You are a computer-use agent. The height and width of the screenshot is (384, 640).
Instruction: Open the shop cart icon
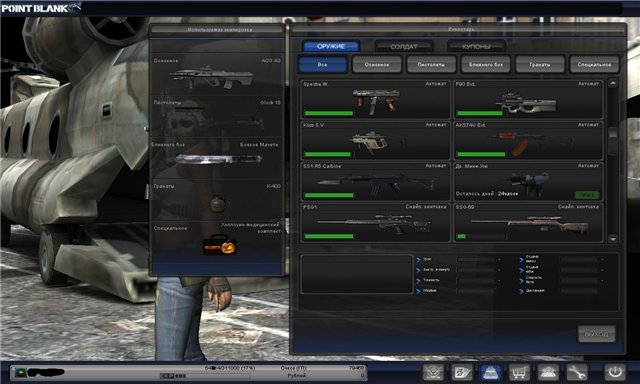coord(520,372)
